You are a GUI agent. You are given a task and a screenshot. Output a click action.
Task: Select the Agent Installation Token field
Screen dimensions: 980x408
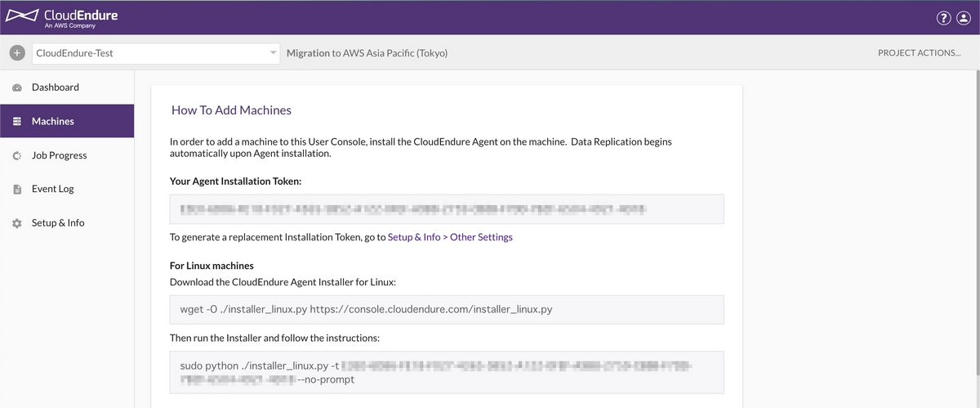447,209
